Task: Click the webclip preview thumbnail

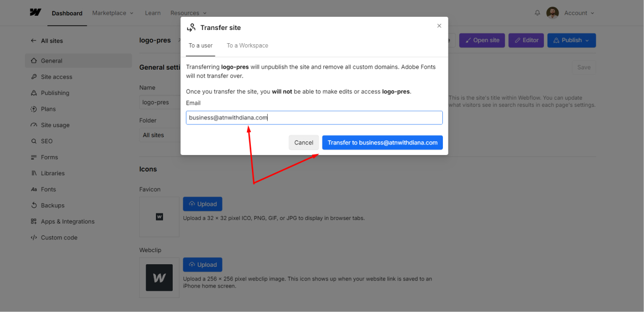Action: tap(159, 277)
